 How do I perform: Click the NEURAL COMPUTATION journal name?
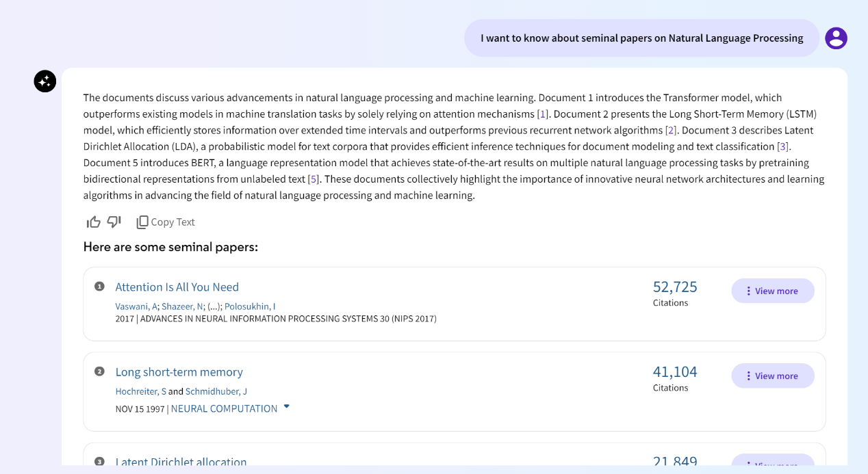click(x=224, y=408)
